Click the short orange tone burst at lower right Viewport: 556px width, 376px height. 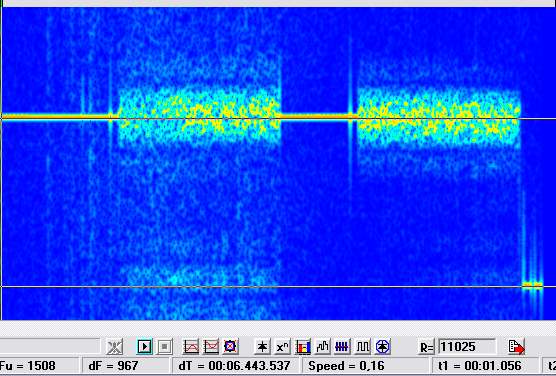(x=532, y=284)
